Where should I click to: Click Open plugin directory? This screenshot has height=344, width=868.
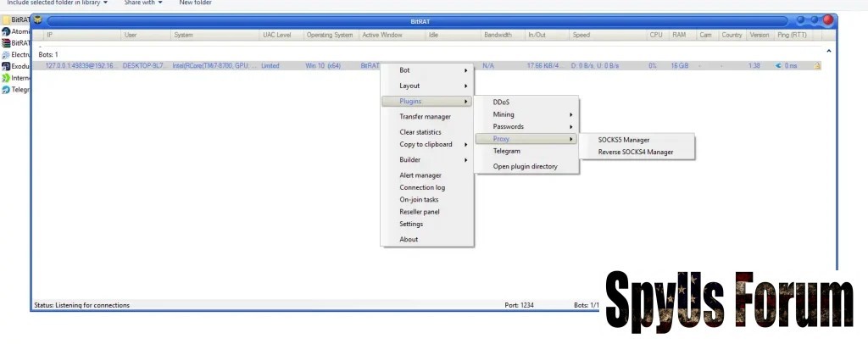(x=526, y=166)
